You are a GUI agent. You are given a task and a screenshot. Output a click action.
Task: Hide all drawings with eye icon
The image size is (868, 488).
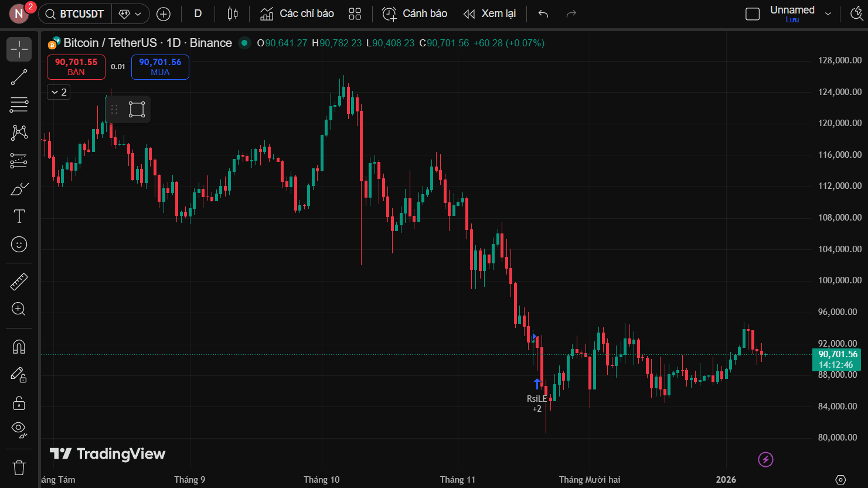(x=19, y=431)
